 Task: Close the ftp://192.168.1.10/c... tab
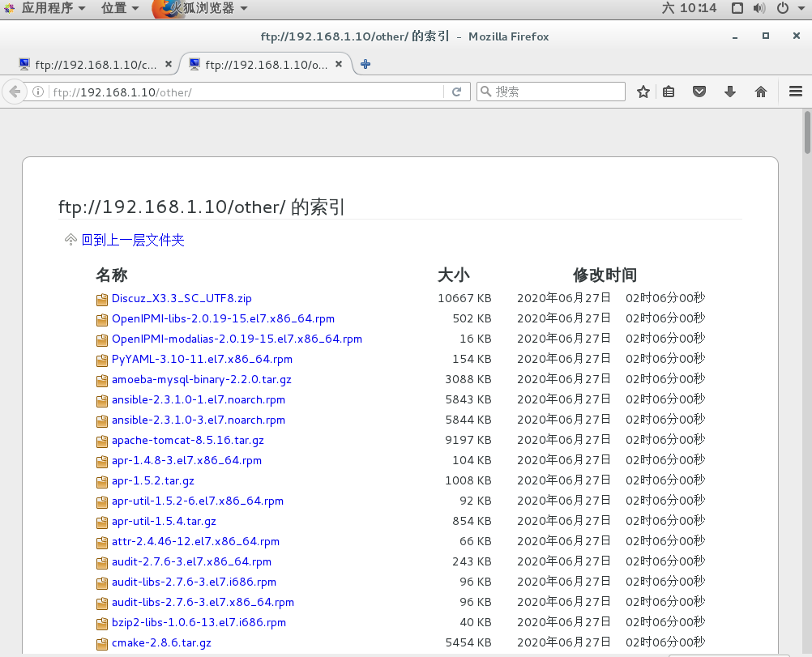coord(169,64)
